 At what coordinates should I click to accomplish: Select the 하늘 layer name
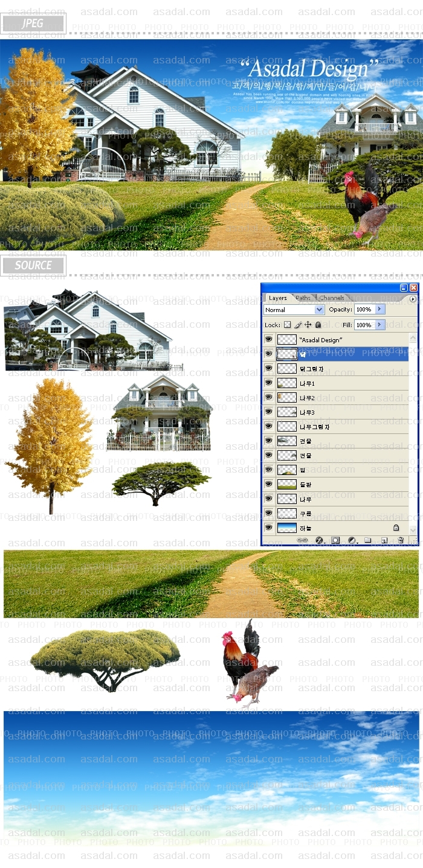click(306, 528)
